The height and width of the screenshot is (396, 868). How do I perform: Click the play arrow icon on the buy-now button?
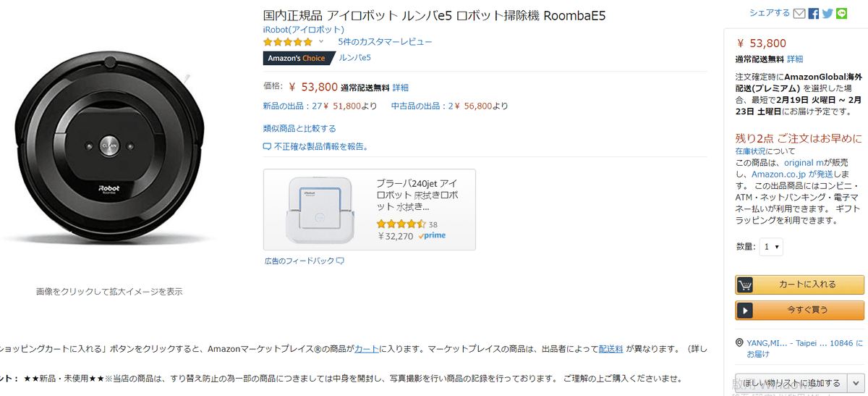tap(745, 311)
